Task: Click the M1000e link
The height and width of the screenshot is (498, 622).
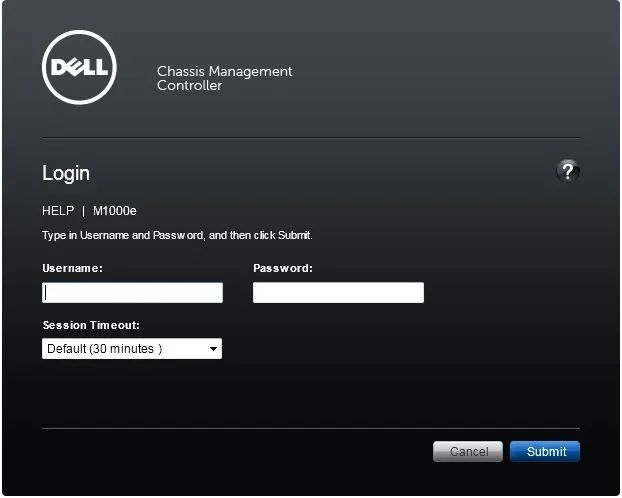Action: (x=115, y=211)
